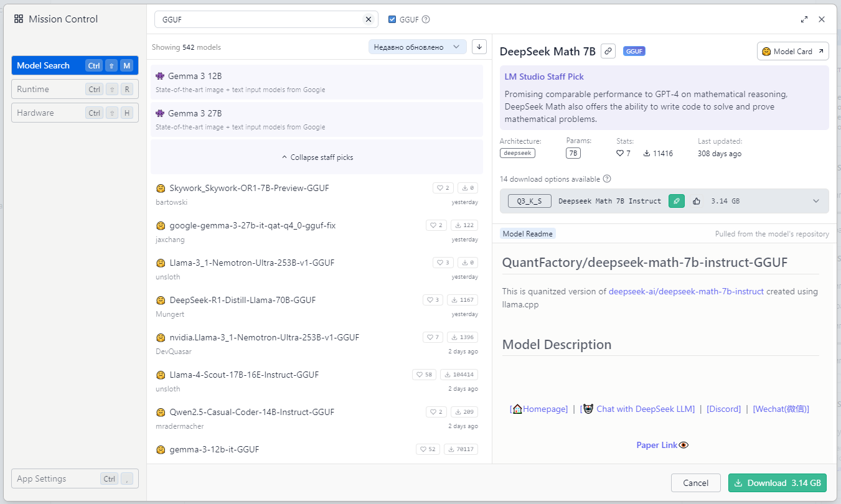Open the deepseek-ai/deepseek-math-7b-instruct link

[686, 291]
